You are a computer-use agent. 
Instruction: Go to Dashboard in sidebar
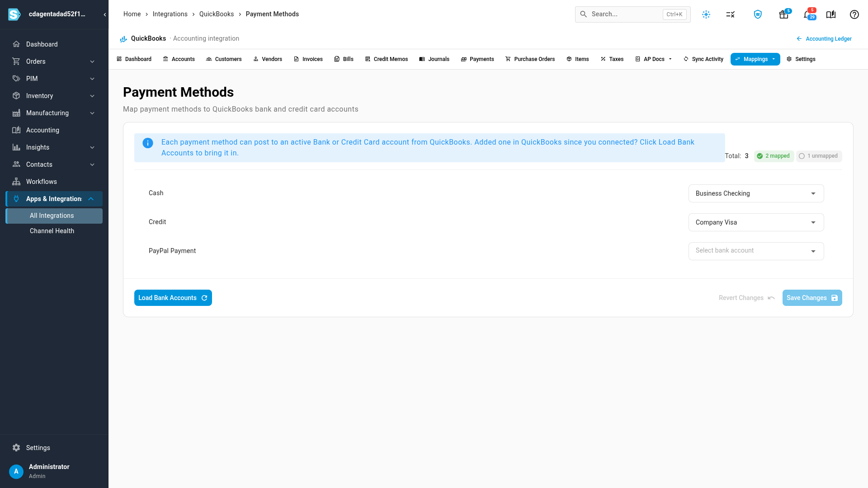click(x=54, y=44)
